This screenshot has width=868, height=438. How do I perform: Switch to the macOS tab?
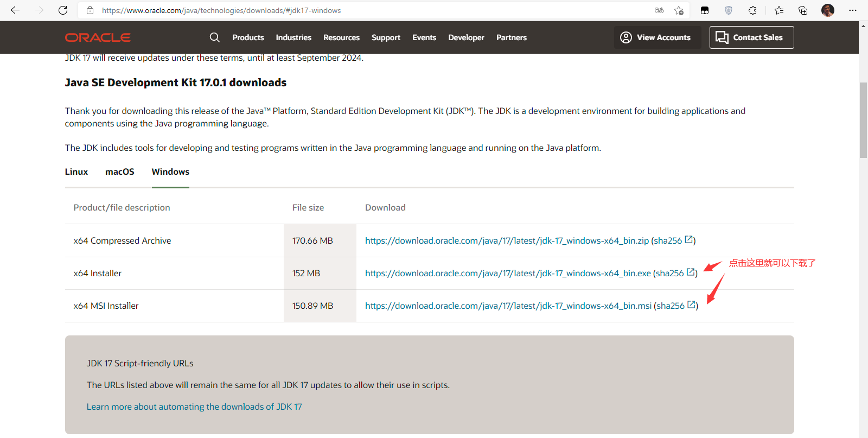[x=120, y=172]
